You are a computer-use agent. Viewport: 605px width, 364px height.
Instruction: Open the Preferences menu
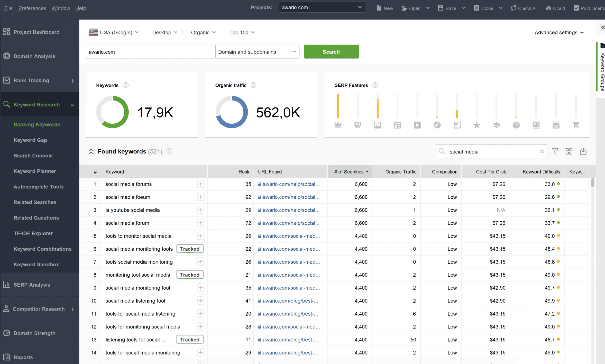(32, 8)
